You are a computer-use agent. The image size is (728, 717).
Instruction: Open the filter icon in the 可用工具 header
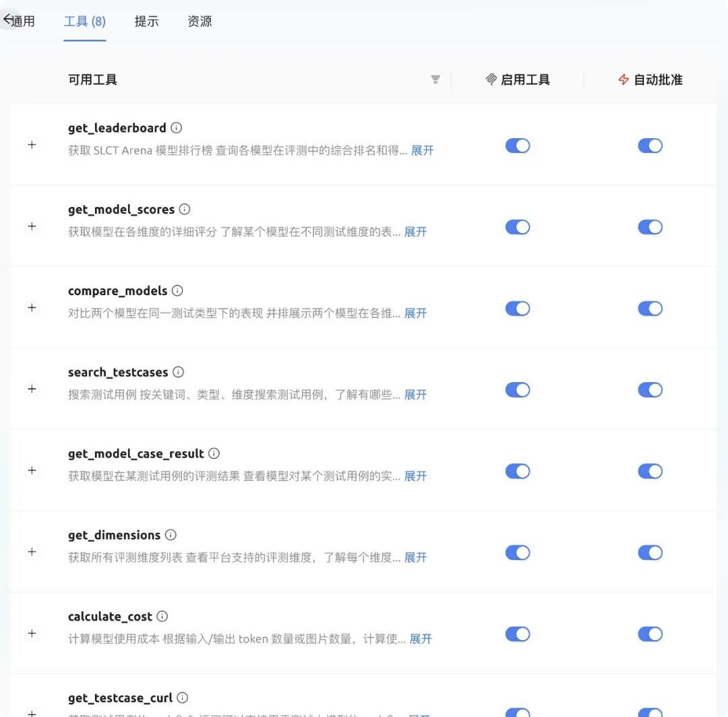[435, 79]
